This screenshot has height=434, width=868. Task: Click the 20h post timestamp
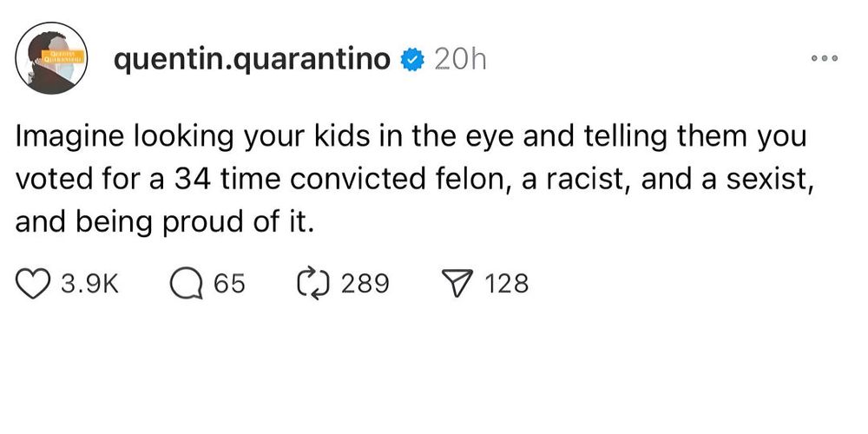coord(459,59)
